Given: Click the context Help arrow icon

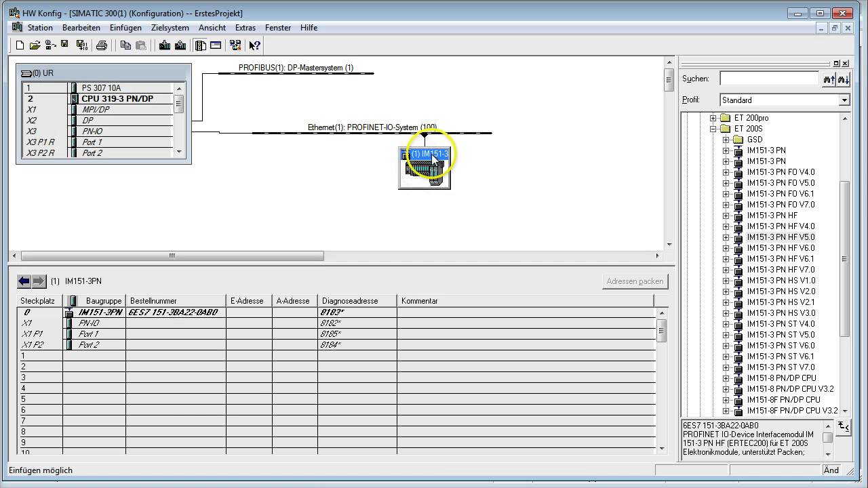Looking at the screenshot, I should [x=254, y=45].
